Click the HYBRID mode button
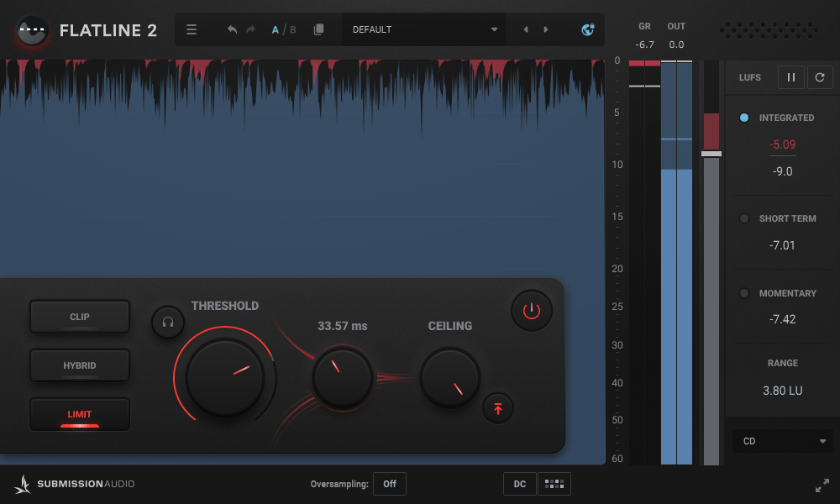Image resolution: width=840 pixels, height=504 pixels. coord(79,365)
